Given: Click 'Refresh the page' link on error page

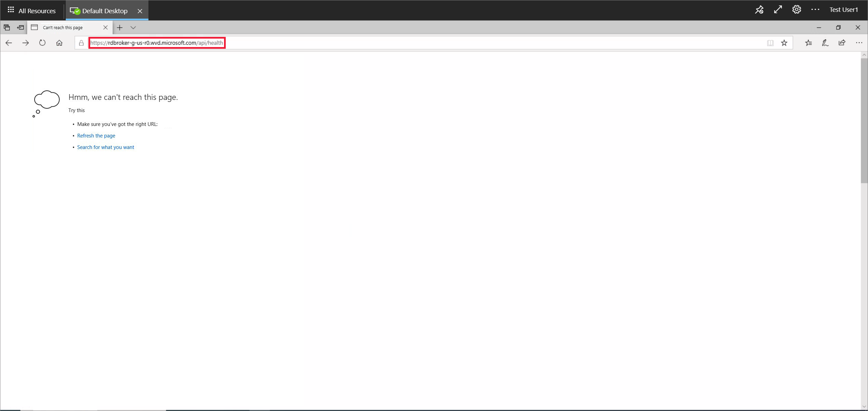Looking at the screenshot, I should click(x=96, y=135).
